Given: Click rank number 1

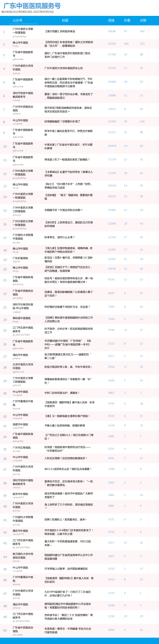Looking at the screenshot, I should coord(4,32).
